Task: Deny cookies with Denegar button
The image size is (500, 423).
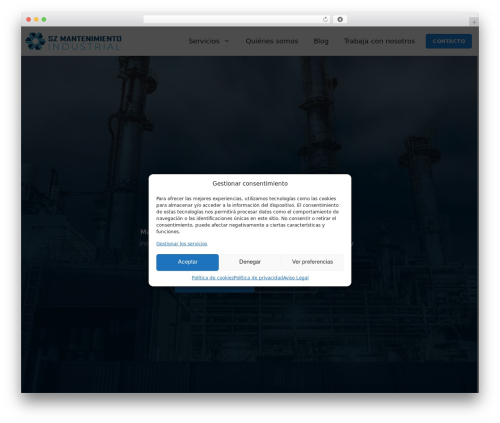Action: coord(250,262)
